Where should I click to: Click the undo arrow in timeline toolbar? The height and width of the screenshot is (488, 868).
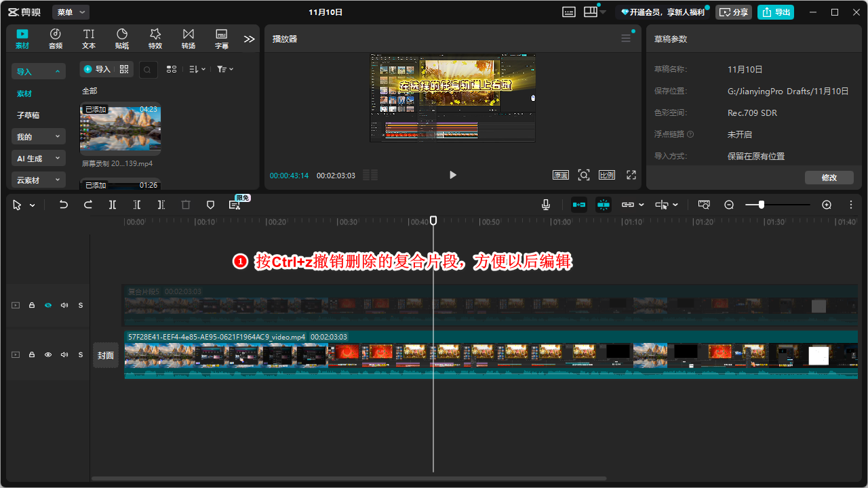coord(64,205)
